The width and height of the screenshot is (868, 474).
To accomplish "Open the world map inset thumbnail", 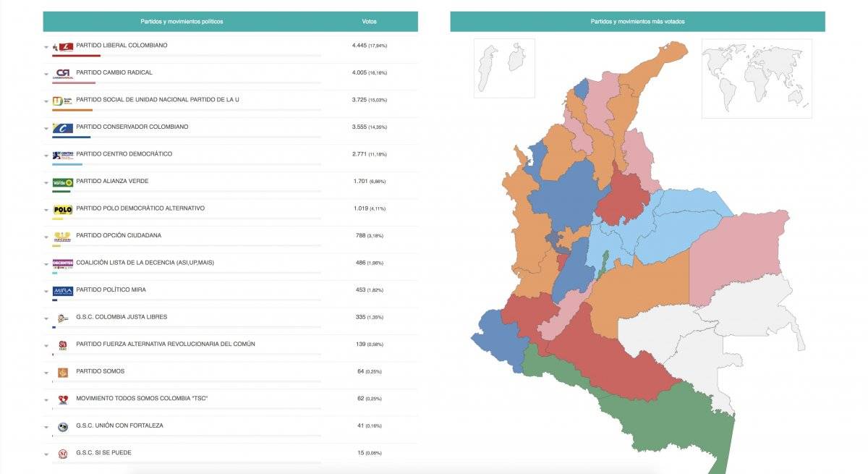I will [x=757, y=79].
